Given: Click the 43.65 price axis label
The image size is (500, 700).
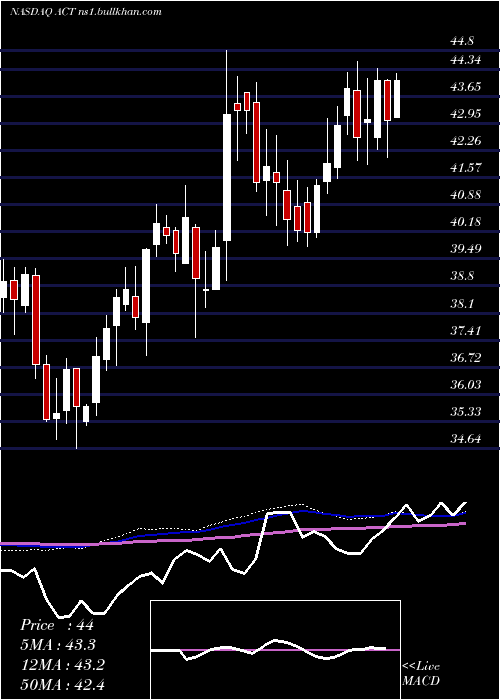Looking at the screenshot, I should coord(466,87).
